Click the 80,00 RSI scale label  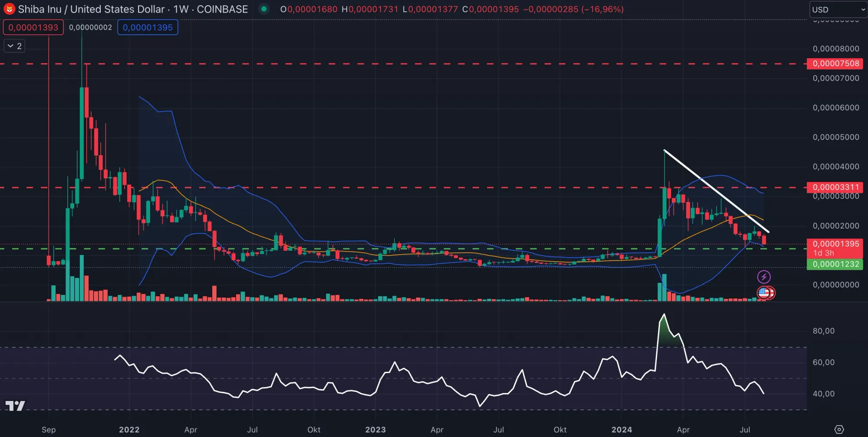tap(824, 331)
